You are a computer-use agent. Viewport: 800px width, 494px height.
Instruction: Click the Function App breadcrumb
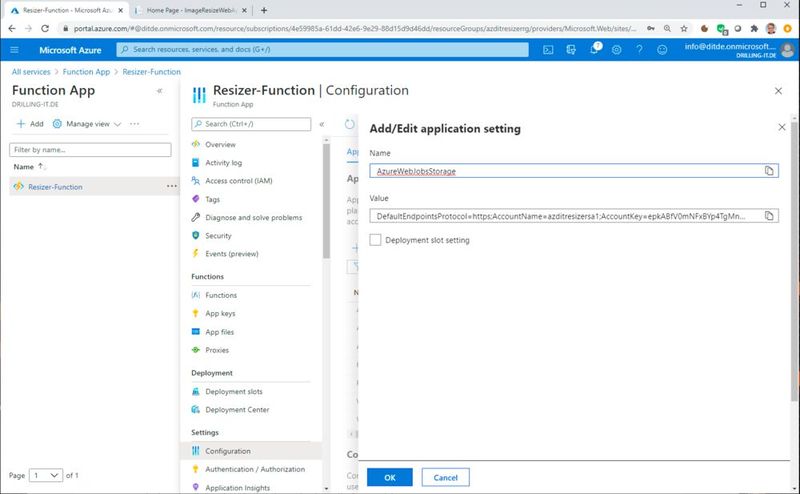coord(86,72)
